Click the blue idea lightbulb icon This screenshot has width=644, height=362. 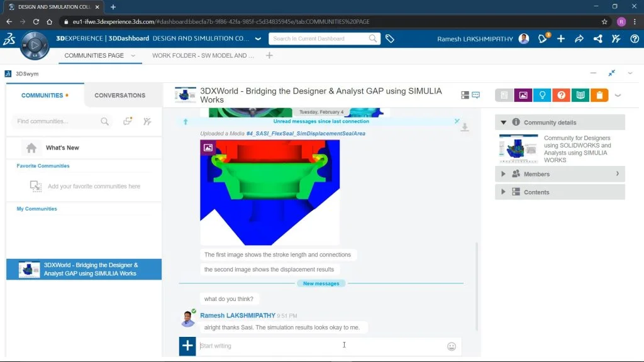coord(542,96)
